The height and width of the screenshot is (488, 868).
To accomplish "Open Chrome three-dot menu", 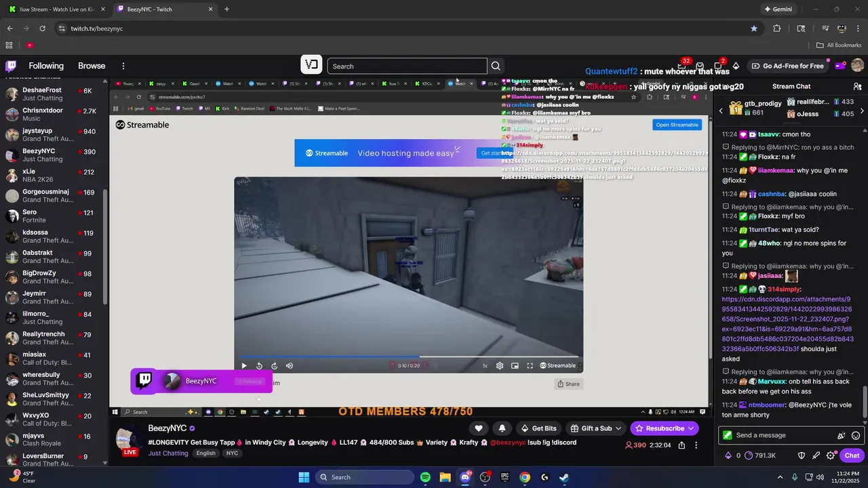I will (858, 28).
